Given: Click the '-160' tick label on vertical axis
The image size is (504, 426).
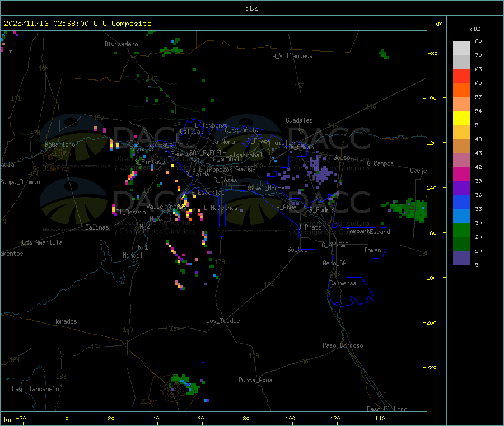Looking at the screenshot, I should 430,233.
